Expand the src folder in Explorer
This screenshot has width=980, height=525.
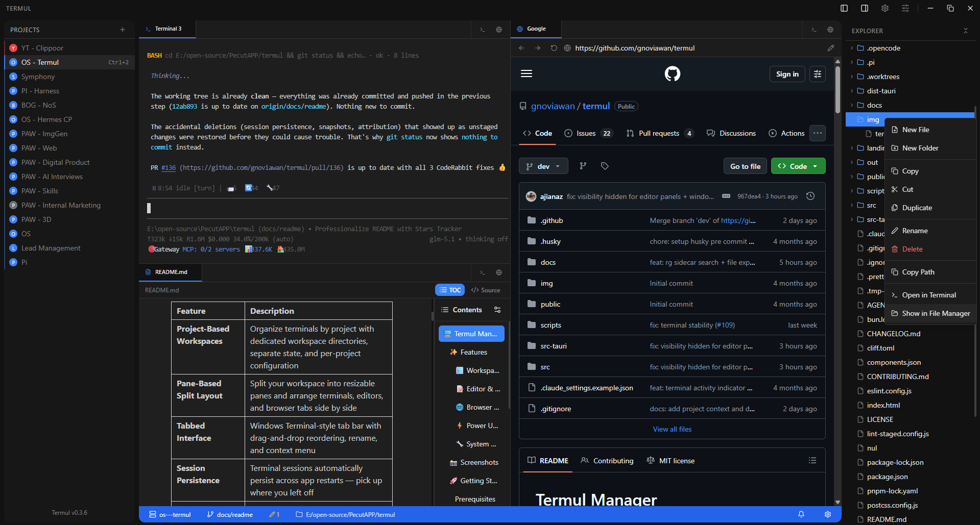tap(852, 205)
